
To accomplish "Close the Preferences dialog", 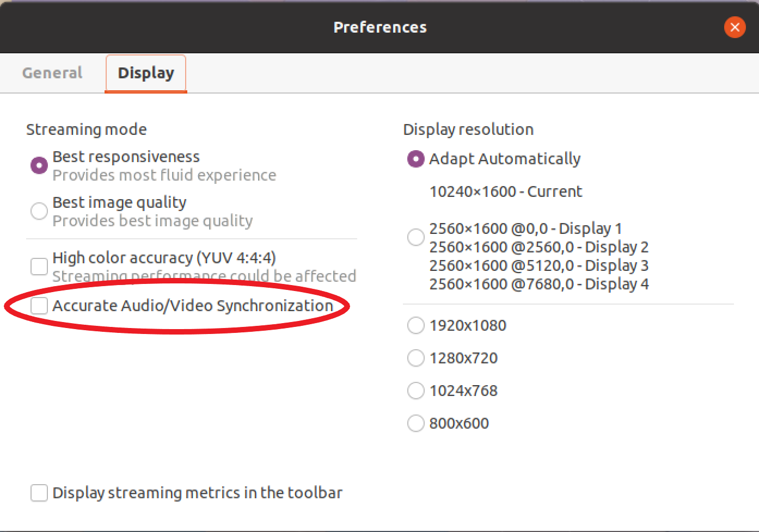I will click(x=734, y=27).
